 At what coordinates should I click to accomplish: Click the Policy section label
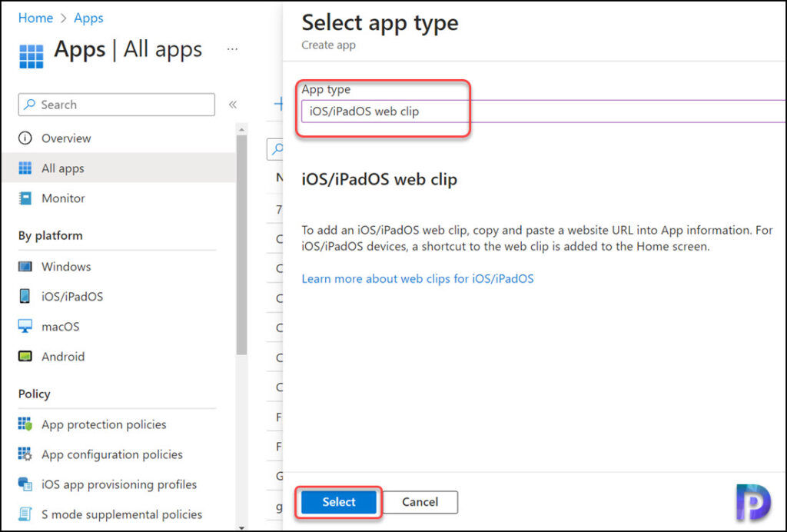click(34, 394)
